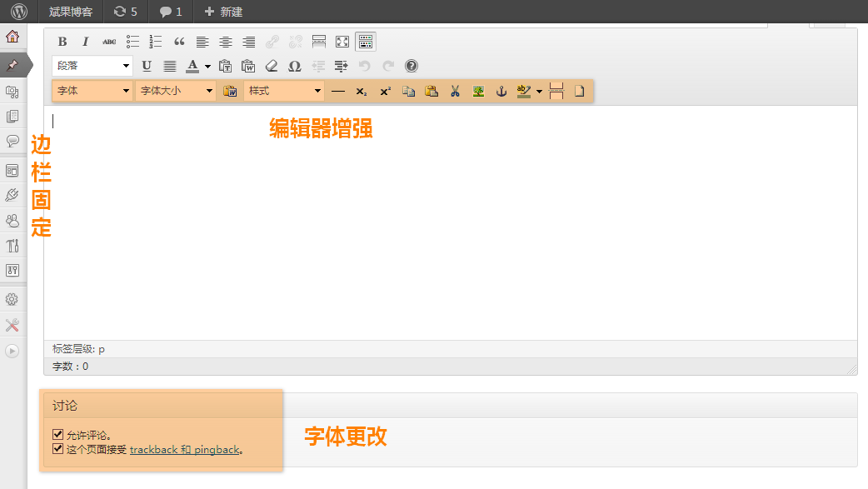Open Posts pushpin menu in sidebar
The image size is (868, 489).
13,65
